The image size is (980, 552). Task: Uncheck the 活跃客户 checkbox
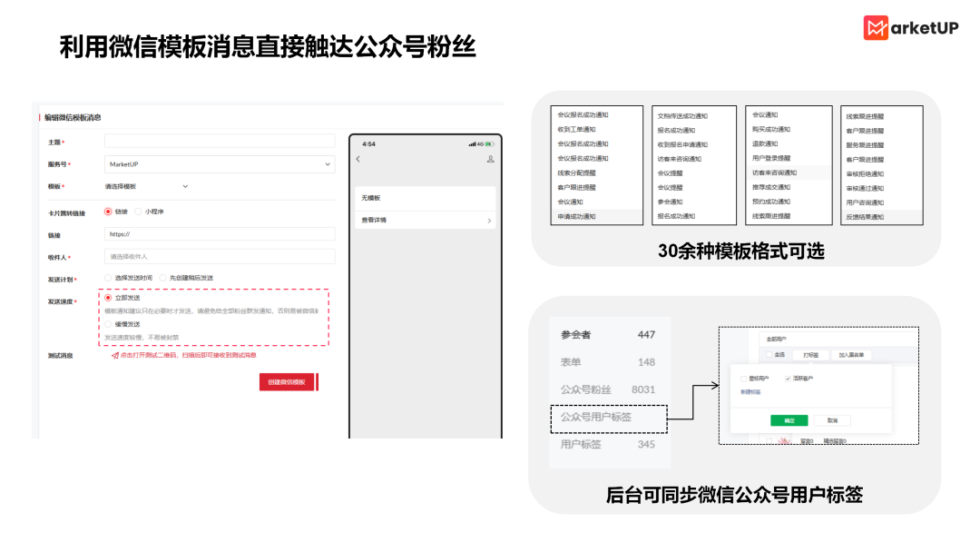pos(788,378)
